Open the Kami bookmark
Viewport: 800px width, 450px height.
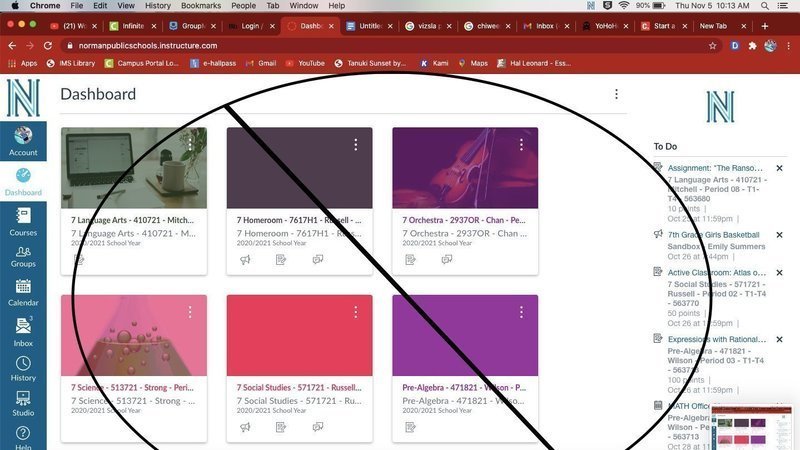click(434, 63)
